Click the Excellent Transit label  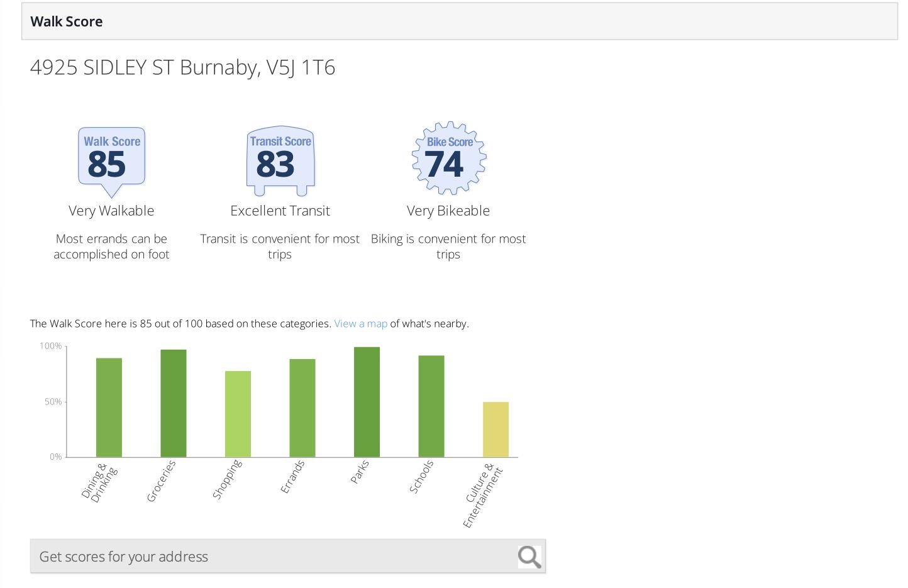pyautogui.click(x=280, y=211)
